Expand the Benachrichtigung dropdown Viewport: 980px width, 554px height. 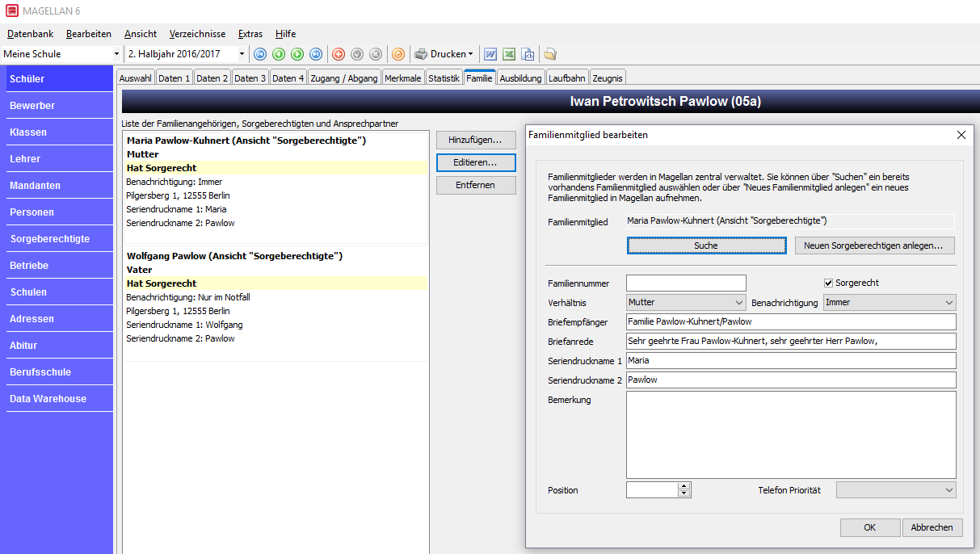tap(890, 302)
